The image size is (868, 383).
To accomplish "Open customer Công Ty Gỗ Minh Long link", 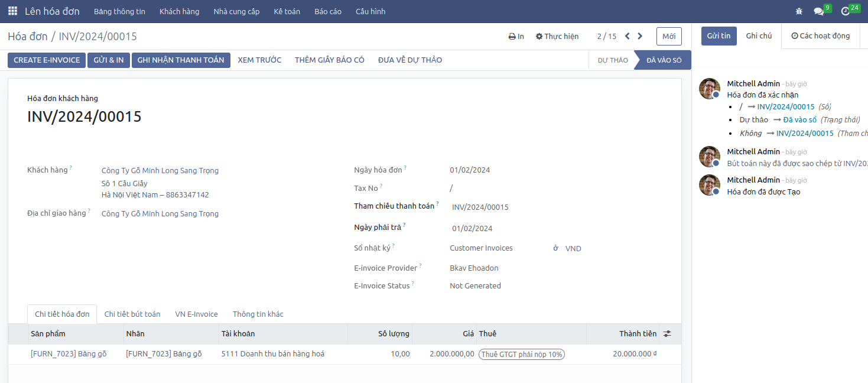I will click(x=160, y=170).
